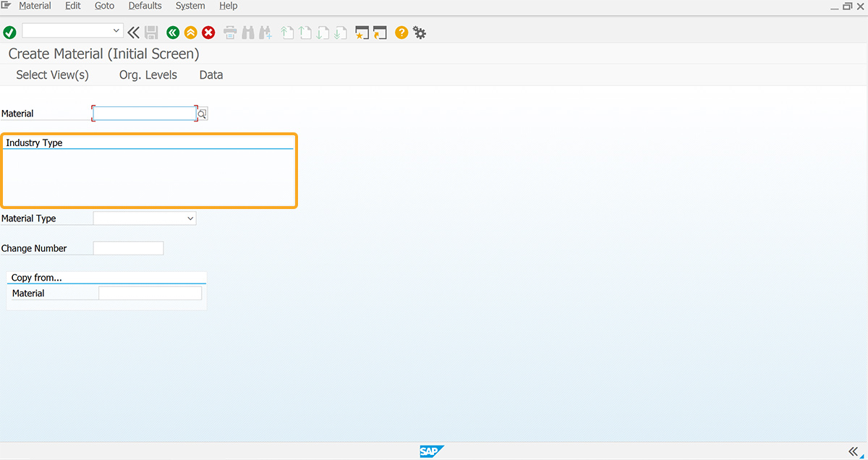Collapse command field with double-chevron icon
Screen dimensions: 868x460
133,33
